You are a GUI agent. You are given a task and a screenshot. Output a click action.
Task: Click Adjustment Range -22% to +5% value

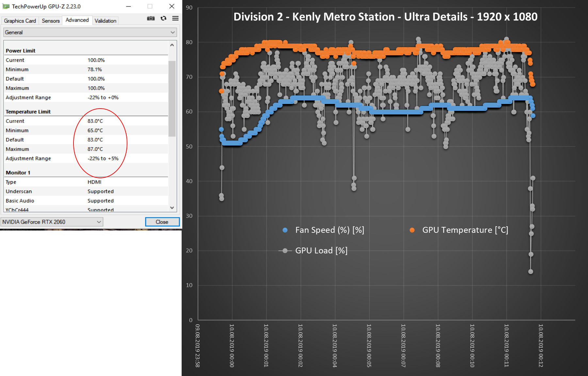[103, 159]
